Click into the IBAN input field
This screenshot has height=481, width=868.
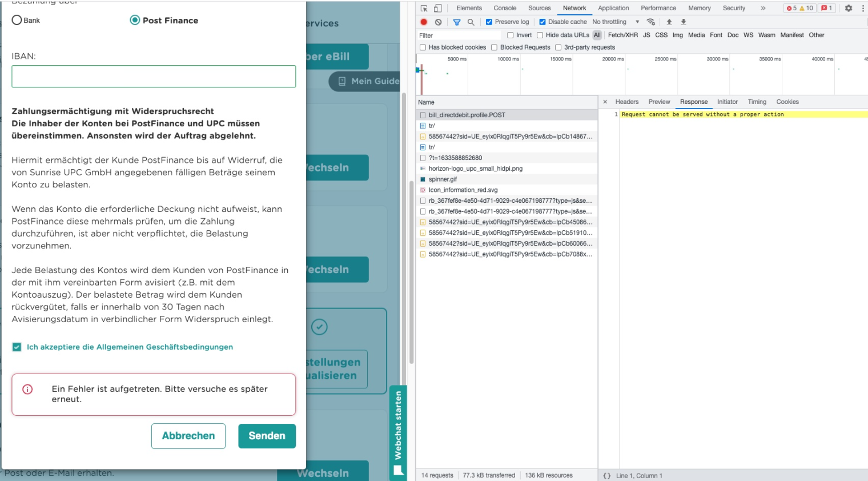154,76
